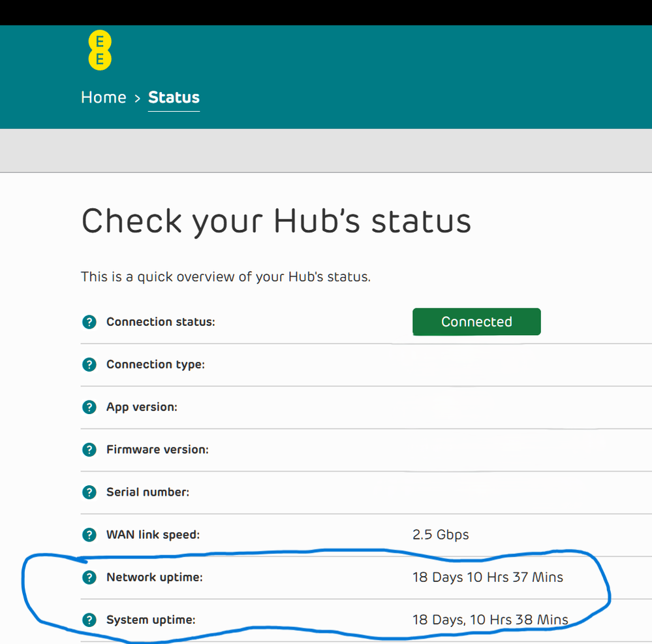Screen dimensions: 652x644
Task: Open help for Serial number
Action: 89,492
